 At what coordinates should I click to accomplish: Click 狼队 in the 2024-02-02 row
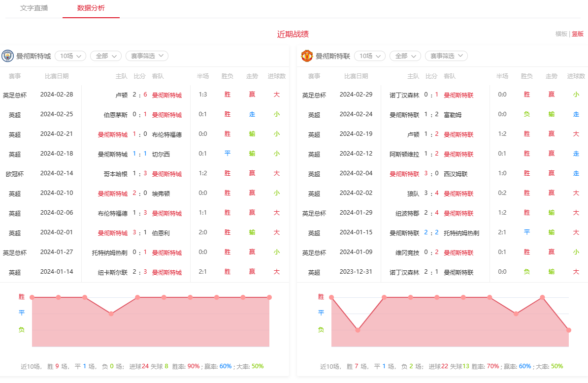413,193
